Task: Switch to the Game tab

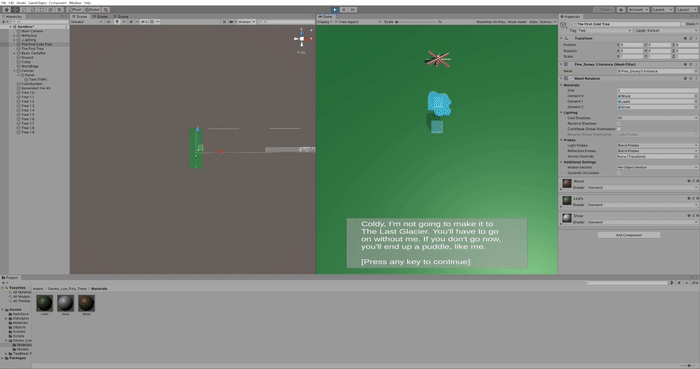Action: (325, 17)
